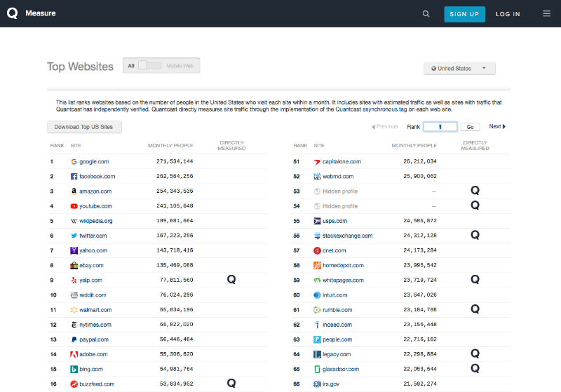Image resolution: width=561 pixels, height=392 pixels.
Task: Open the United States country dropdown
Action: (x=459, y=68)
